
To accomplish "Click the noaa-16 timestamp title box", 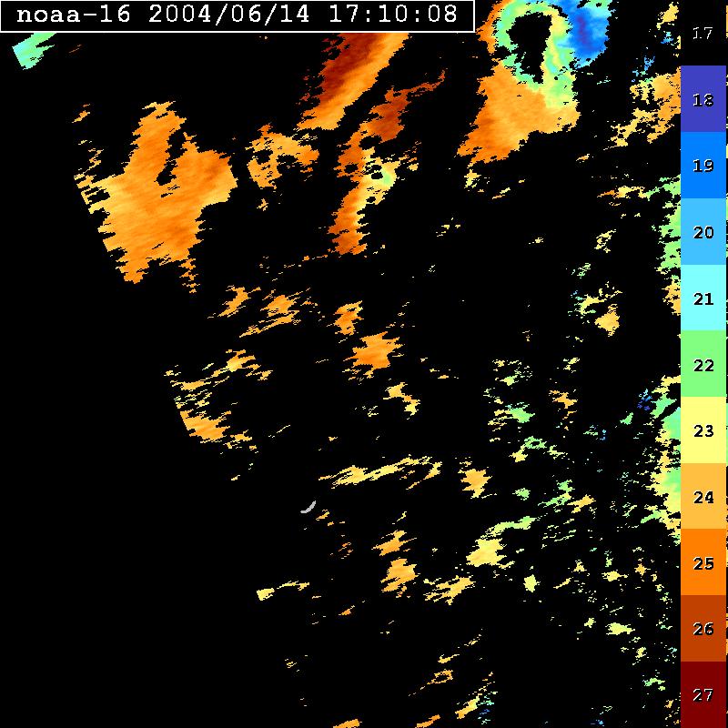I will click(238, 15).
